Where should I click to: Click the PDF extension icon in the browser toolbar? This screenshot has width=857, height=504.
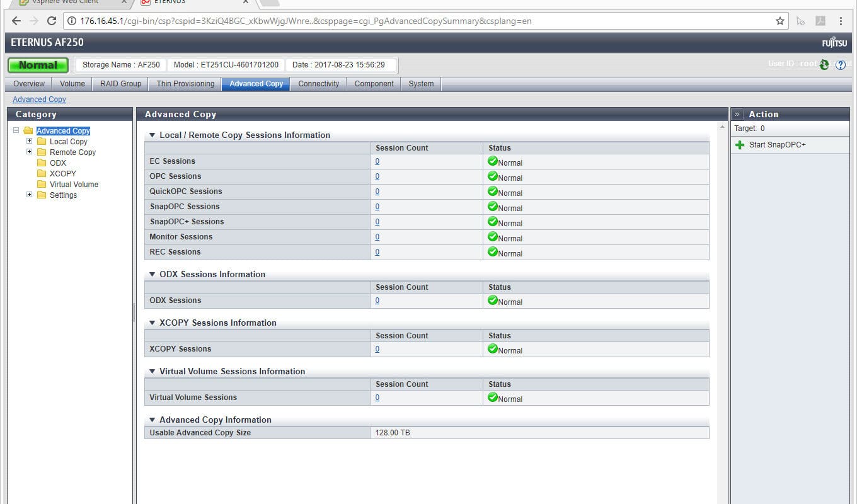tap(820, 21)
